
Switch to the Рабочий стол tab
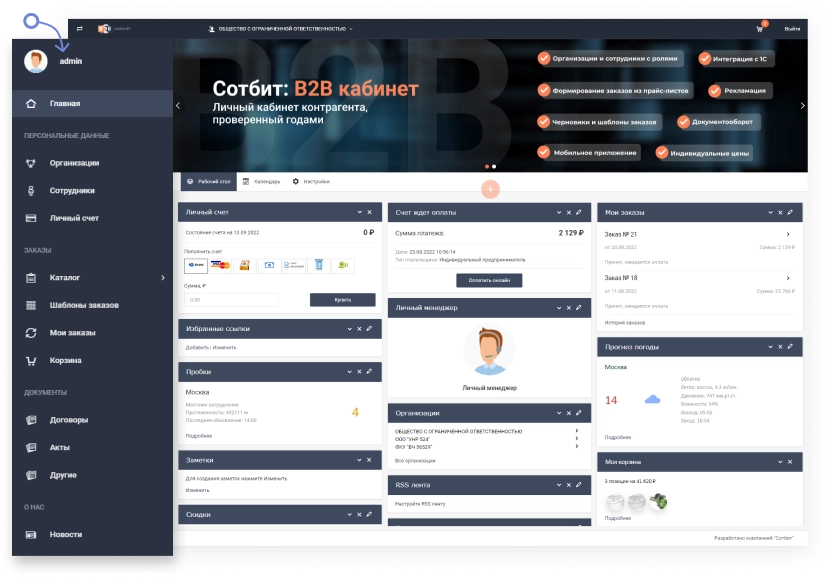209,182
